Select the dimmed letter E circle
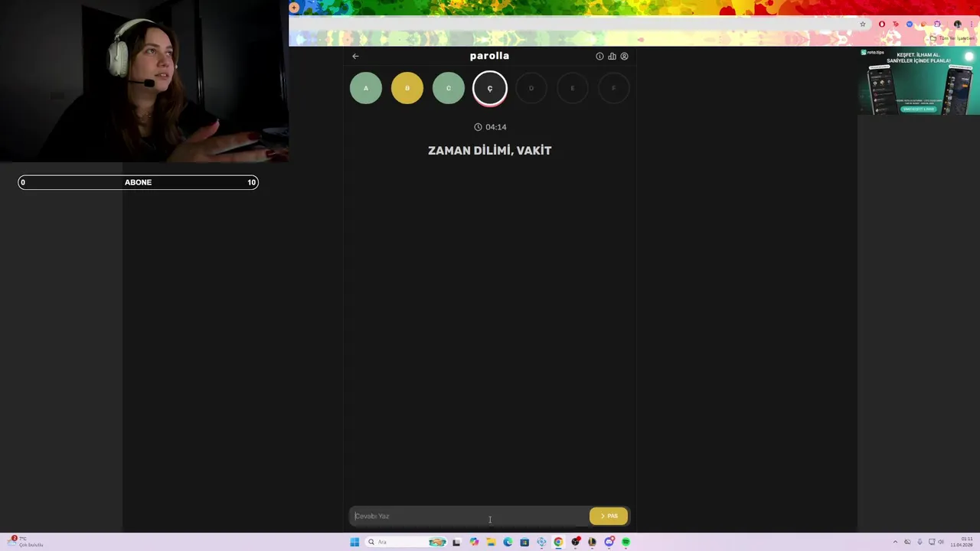Viewport: 980px width, 551px height. point(573,88)
